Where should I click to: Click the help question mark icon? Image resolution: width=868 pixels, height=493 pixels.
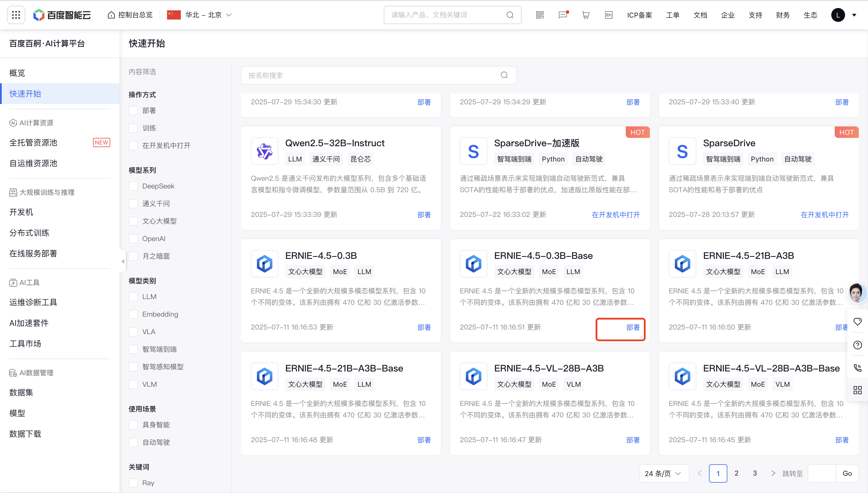(857, 345)
